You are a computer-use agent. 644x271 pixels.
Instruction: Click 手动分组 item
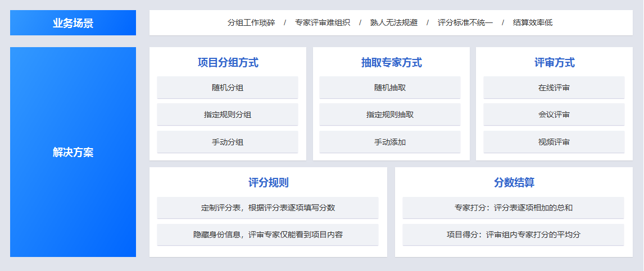pos(228,142)
